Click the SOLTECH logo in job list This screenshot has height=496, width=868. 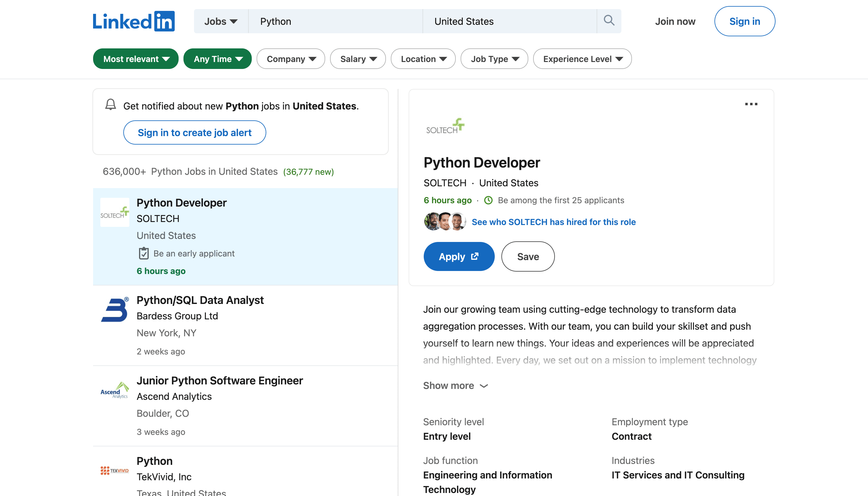pyautogui.click(x=115, y=212)
